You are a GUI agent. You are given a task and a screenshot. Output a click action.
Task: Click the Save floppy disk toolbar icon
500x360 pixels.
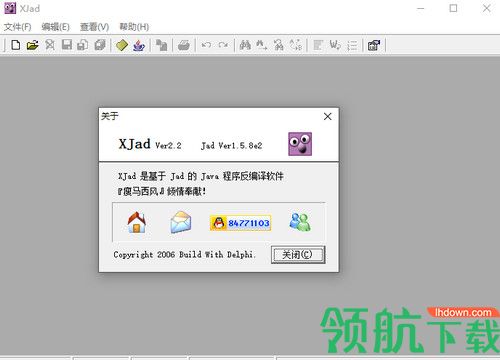67,45
